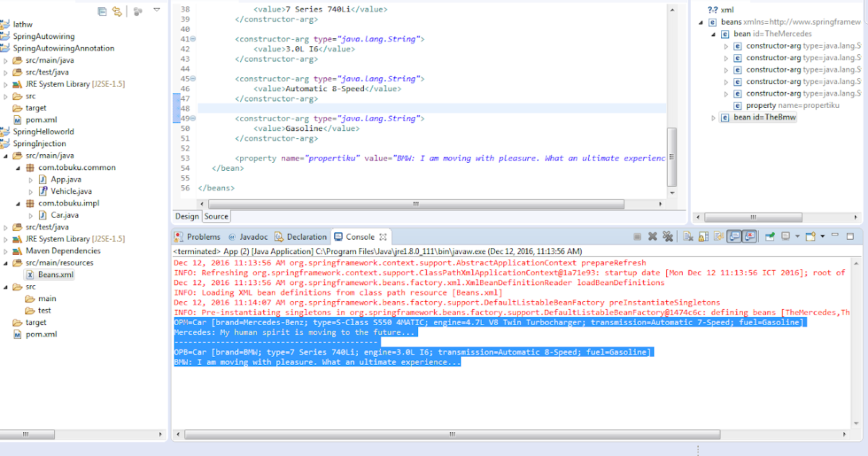
Task: Open a new Console view
Action: point(809,235)
